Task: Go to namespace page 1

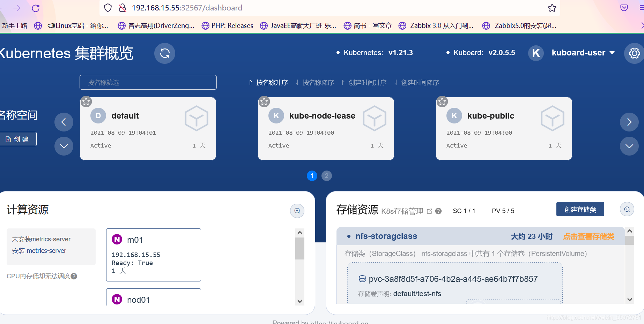Action: tap(312, 176)
